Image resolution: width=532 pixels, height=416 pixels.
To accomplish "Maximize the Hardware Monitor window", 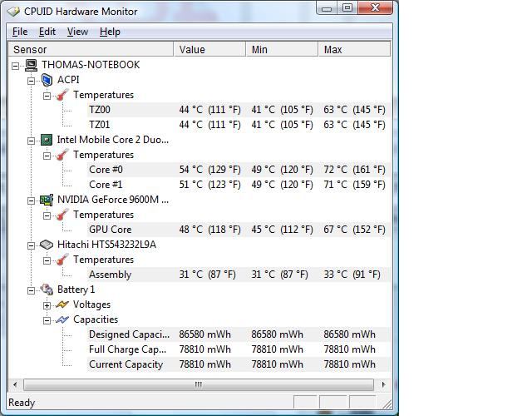I will pyautogui.click(x=347, y=8).
